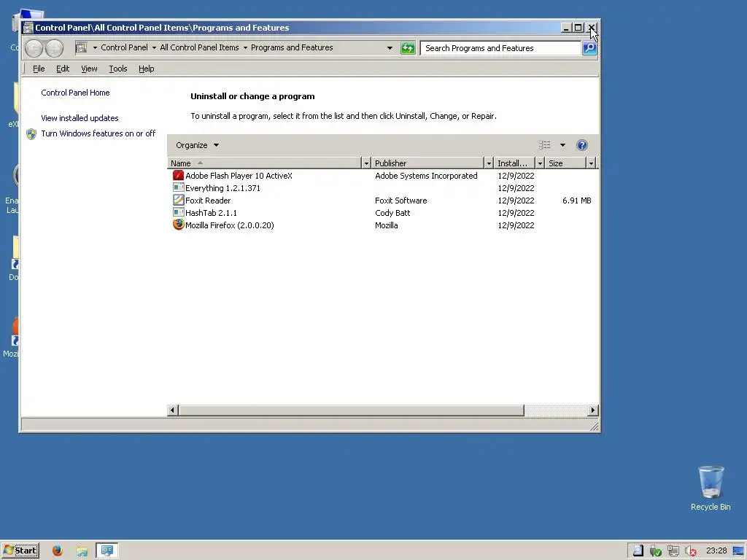
Task: Expand the address bar history dropdown arrow
Action: [390, 48]
